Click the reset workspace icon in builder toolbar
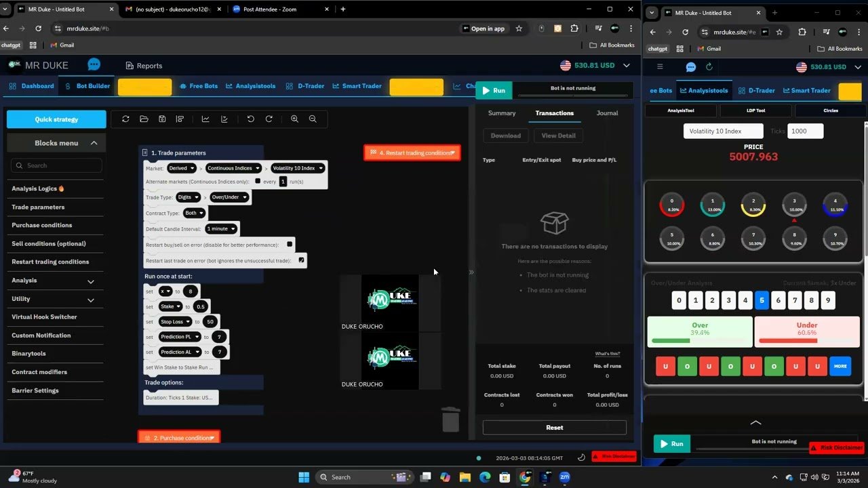 tap(125, 119)
